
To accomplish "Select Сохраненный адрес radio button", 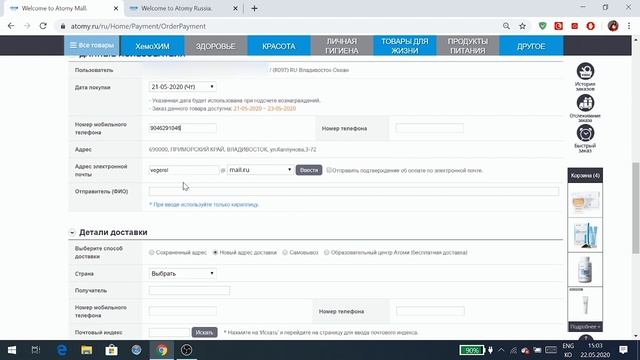I will tap(151, 253).
